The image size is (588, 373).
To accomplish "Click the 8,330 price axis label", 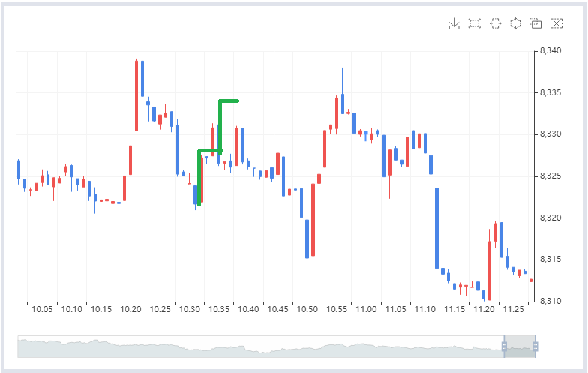I will click(550, 134).
